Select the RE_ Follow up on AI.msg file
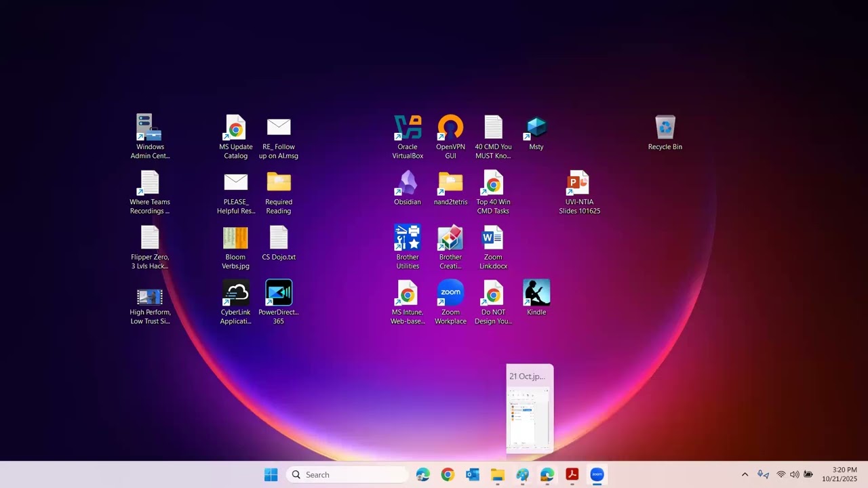Screen dimensions: 868x488 coord(279,137)
